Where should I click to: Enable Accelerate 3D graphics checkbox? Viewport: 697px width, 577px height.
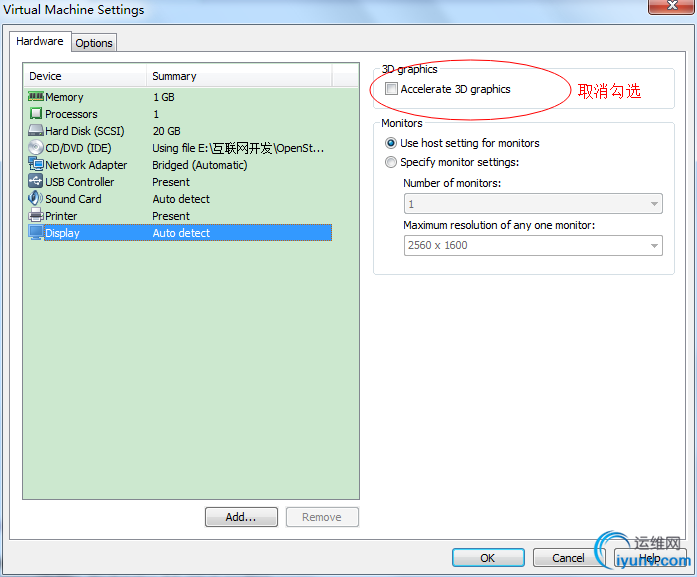coord(391,89)
